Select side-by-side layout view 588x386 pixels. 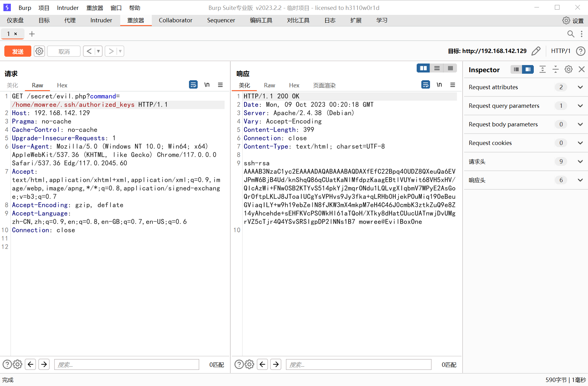423,68
